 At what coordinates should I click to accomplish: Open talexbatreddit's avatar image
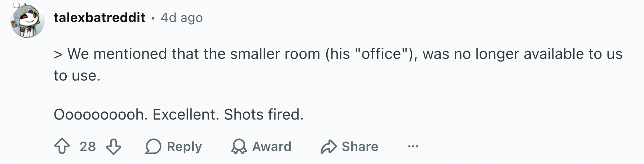27,20
